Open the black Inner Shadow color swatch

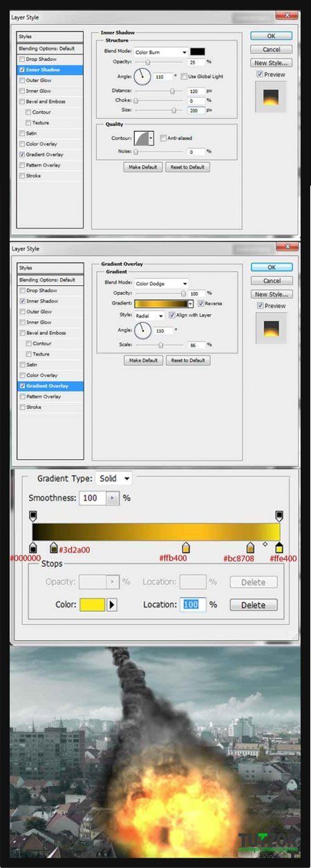198,52
